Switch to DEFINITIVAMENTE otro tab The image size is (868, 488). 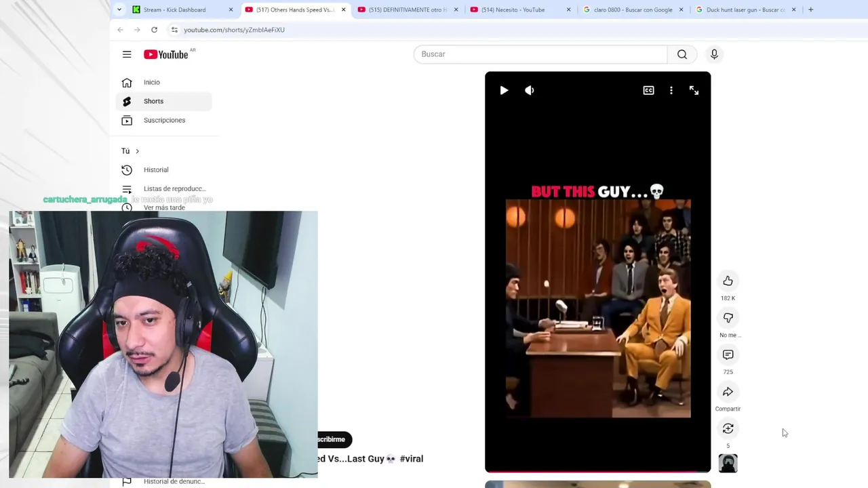pos(408,9)
